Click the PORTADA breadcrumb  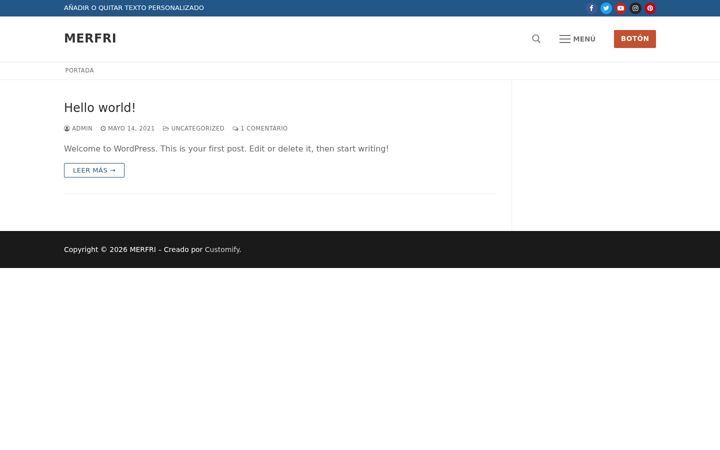[79, 70]
